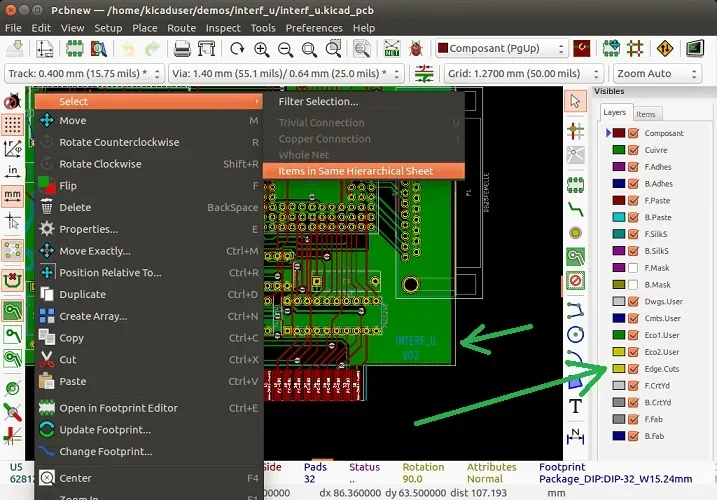Choose Items In Same Hierarchical Sheet

(x=356, y=171)
